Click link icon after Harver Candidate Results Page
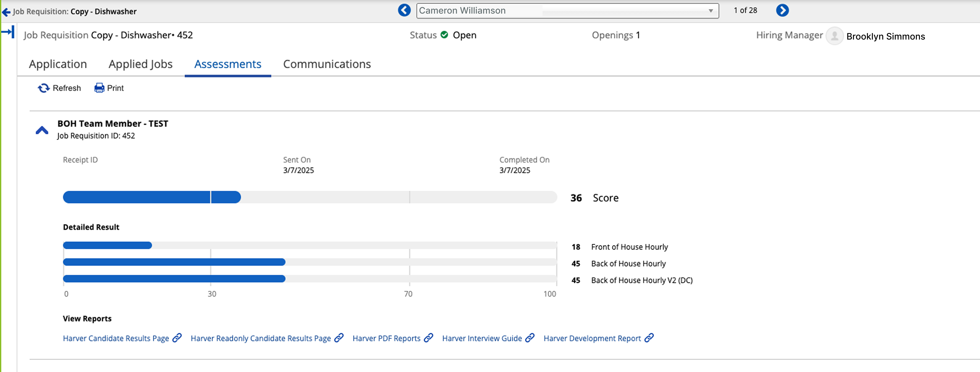This screenshot has width=980, height=372. point(177,338)
